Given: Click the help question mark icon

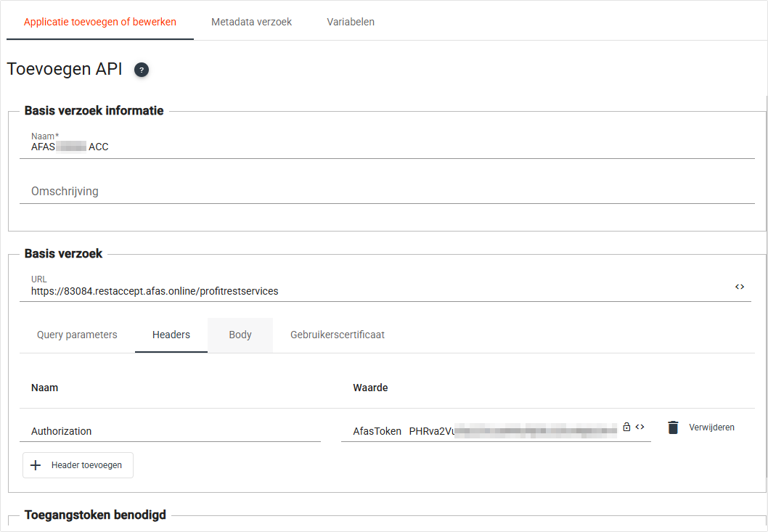Looking at the screenshot, I should [142, 70].
